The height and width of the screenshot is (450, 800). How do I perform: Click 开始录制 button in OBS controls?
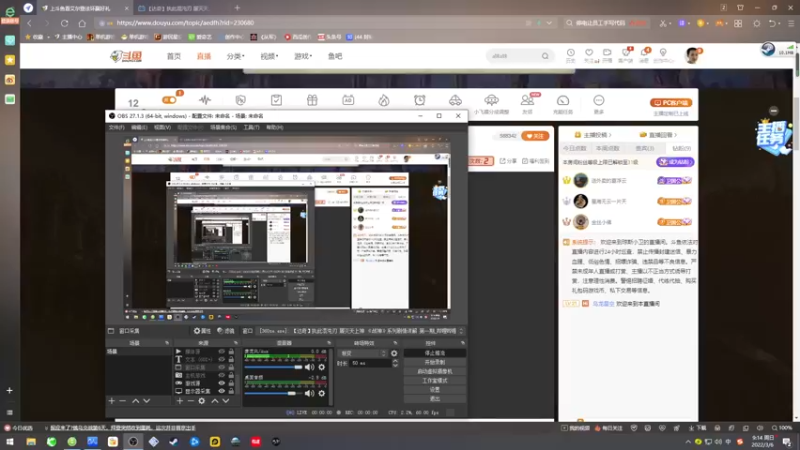[435, 362]
